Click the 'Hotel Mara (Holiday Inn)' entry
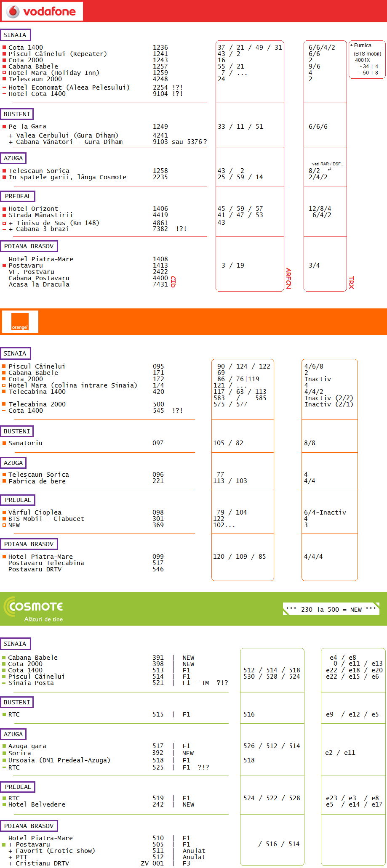The image size is (387, 868). coord(54,73)
